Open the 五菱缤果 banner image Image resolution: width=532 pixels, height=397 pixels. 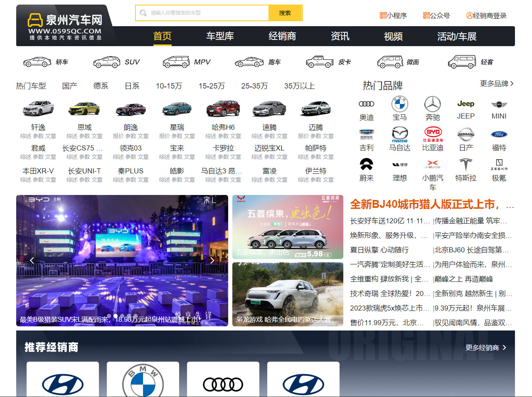(x=288, y=227)
